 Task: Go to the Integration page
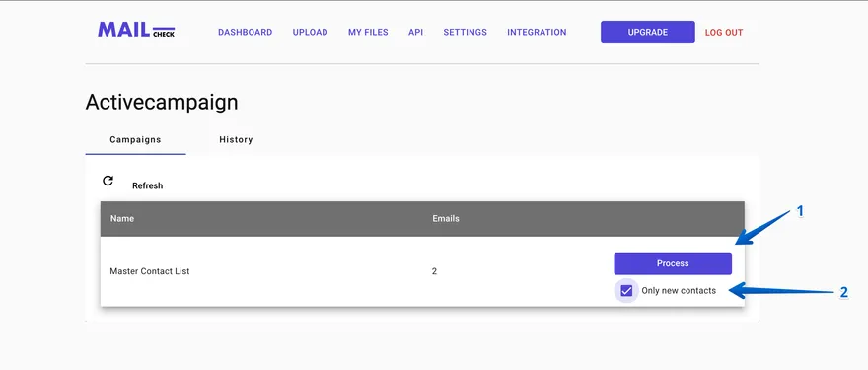(x=537, y=33)
